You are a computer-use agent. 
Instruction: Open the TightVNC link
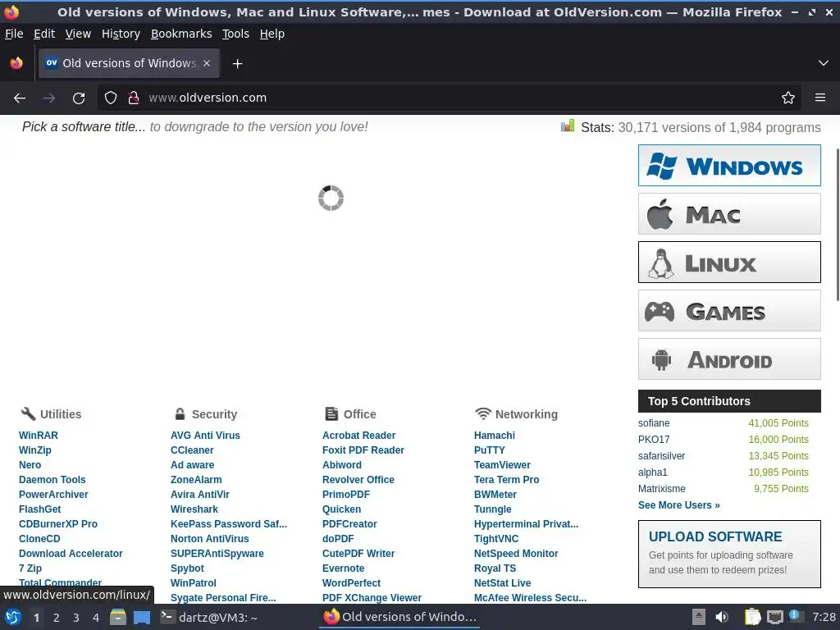coord(496,539)
